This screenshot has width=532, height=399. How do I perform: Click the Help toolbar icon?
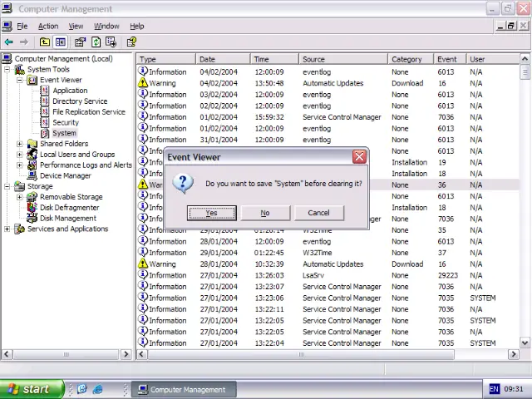coord(131,42)
